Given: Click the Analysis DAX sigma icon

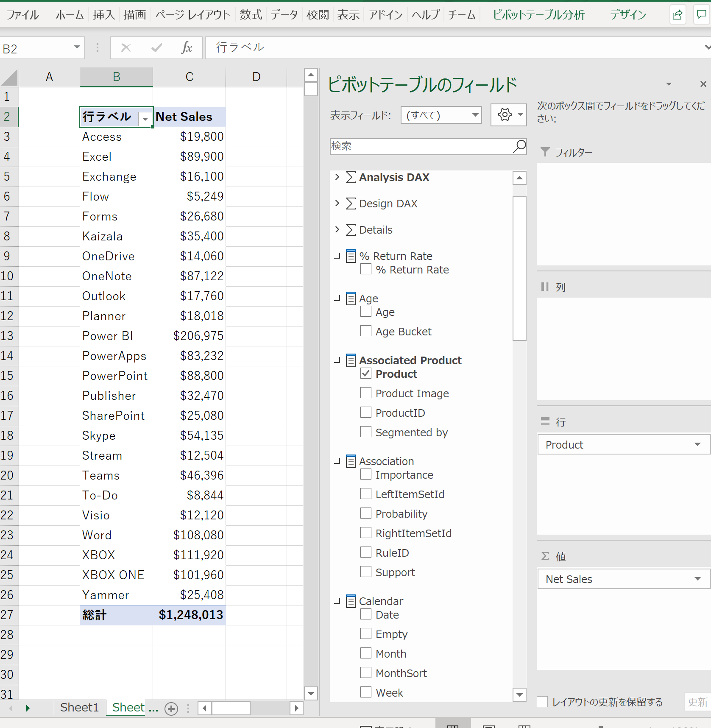Looking at the screenshot, I should click(351, 177).
